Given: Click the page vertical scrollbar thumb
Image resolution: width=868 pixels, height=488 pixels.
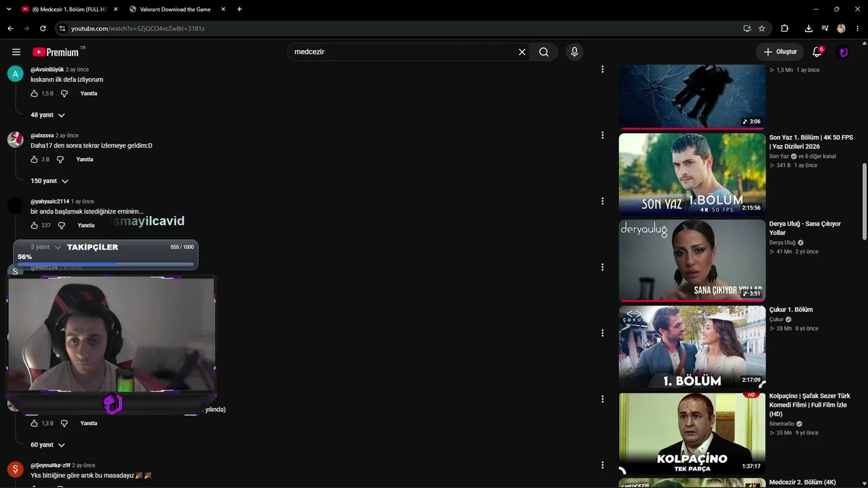Looking at the screenshot, I should (x=864, y=201).
